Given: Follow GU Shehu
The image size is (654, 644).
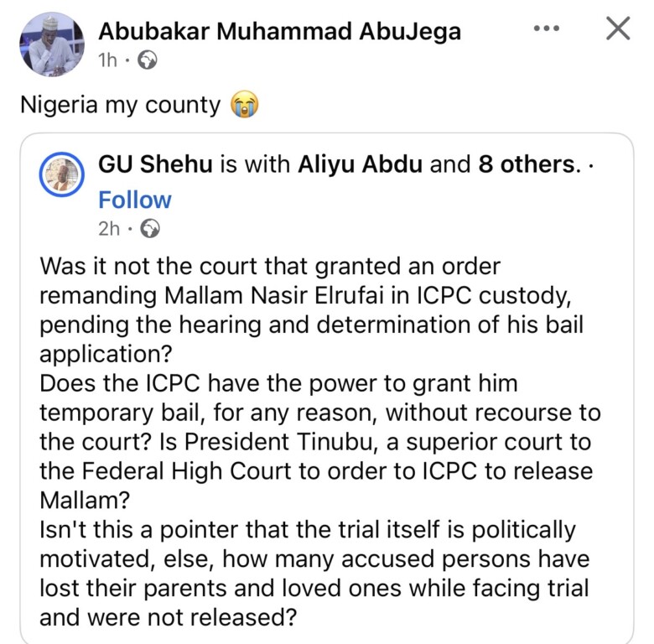Looking at the screenshot, I should click(x=134, y=200).
